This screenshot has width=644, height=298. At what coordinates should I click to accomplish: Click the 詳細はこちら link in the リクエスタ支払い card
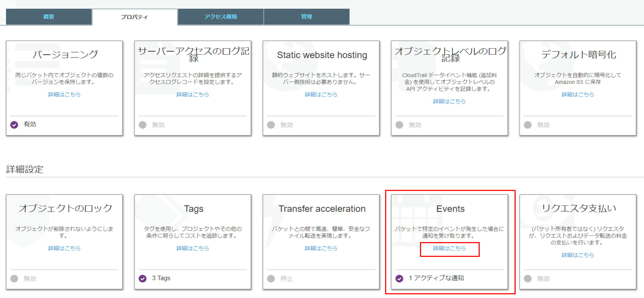click(x=578, y=255)
